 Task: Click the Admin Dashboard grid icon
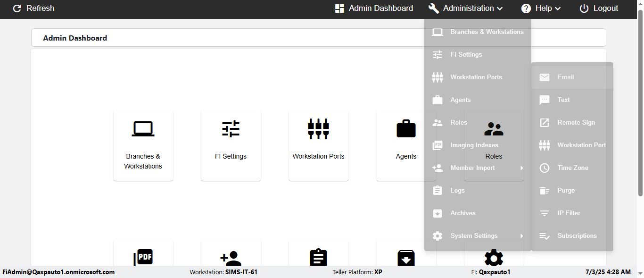pos(339,8)
